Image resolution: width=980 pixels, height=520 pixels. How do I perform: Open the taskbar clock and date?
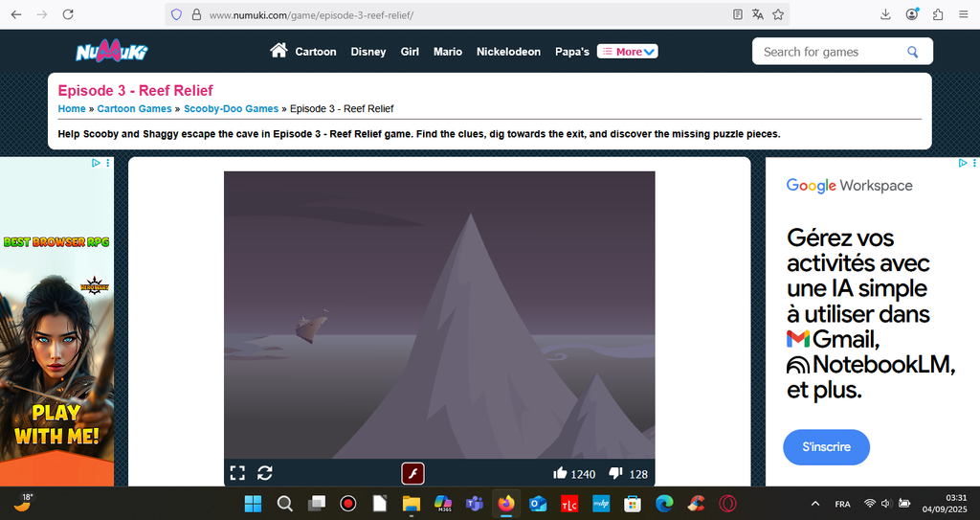coord(945,503)
